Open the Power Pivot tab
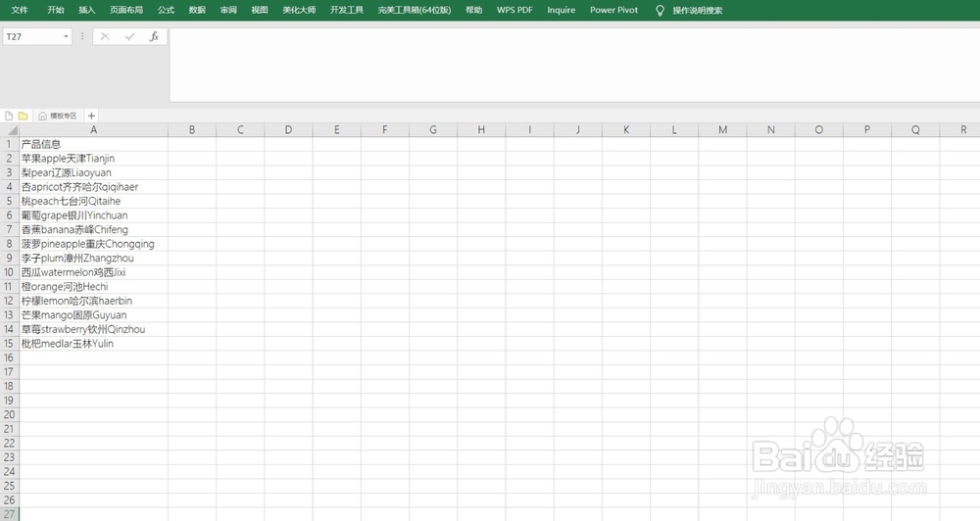980x521 pixels. coord(614,10)
